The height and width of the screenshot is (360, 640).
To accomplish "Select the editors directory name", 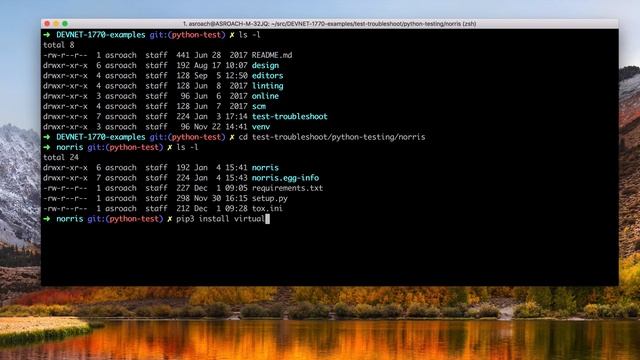I will 267,76.
